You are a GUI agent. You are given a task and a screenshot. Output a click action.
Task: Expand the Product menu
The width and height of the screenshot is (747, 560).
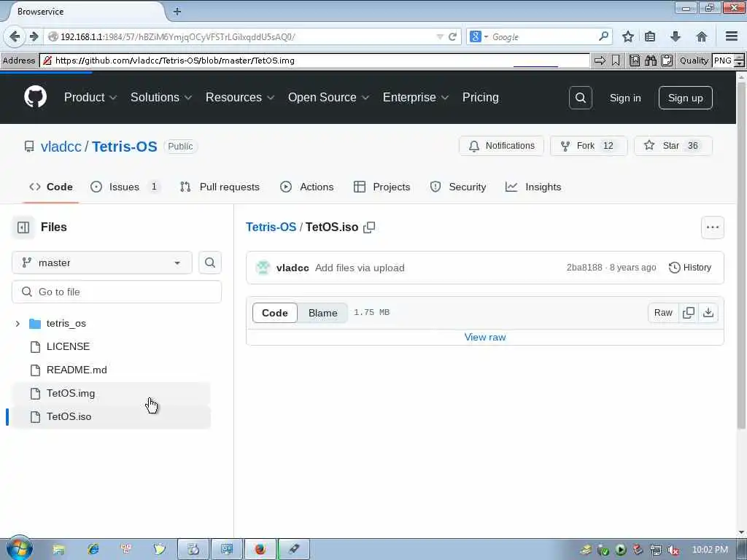click(90, 97)
